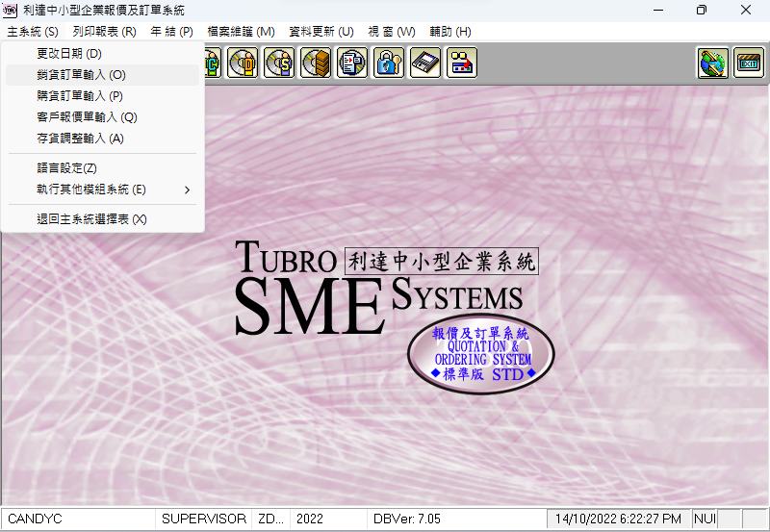Click the networked computers toolbar icon

pyautogui.click(x=462, y=63)
